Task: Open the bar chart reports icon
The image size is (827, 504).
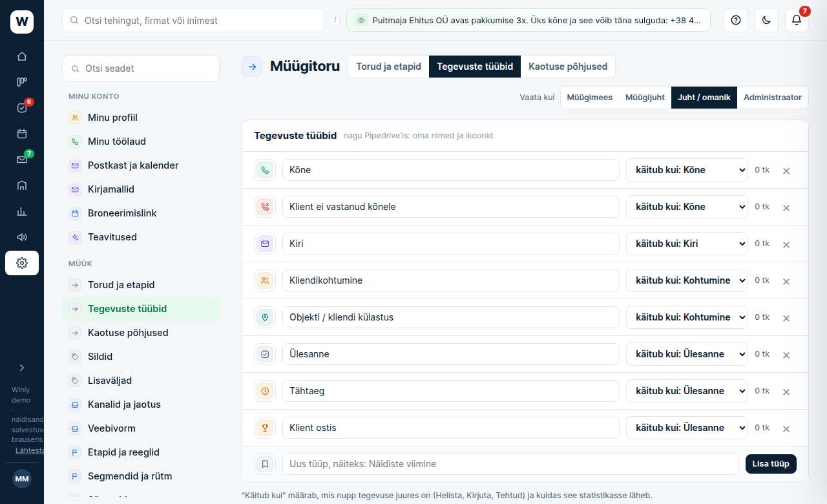Action: pyautogui.click(x=22, y=211)
